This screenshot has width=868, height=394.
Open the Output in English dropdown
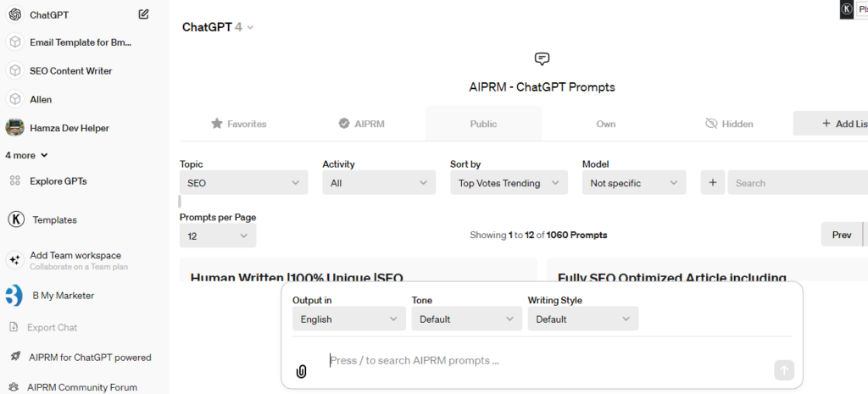348,319
